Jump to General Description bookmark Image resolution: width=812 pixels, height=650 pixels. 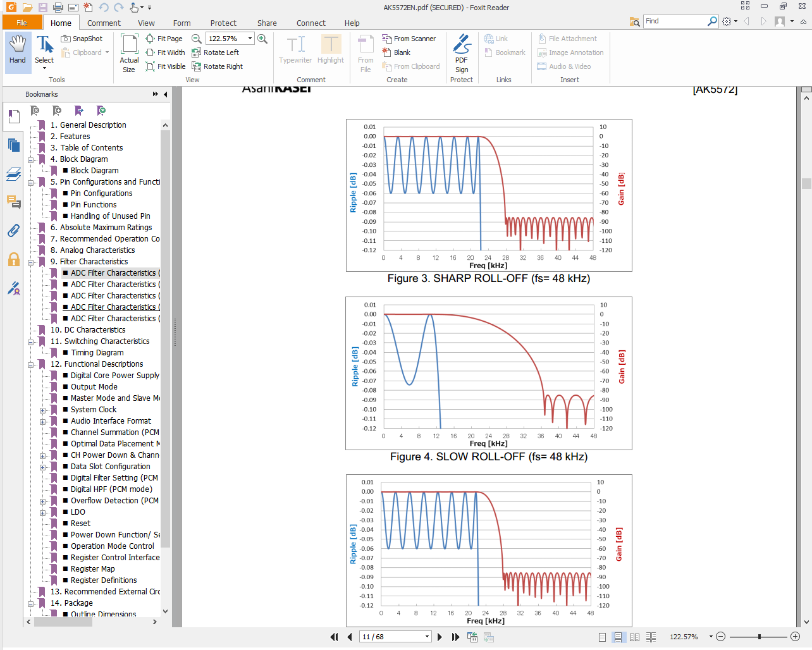point(88,125)
